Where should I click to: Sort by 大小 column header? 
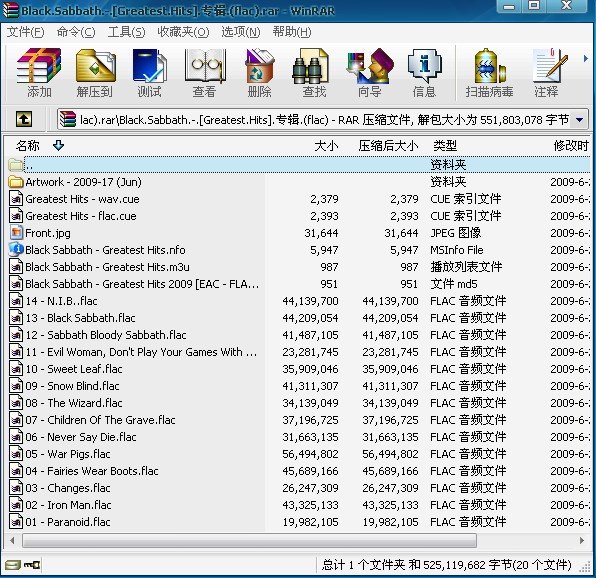tap(326, 145)
